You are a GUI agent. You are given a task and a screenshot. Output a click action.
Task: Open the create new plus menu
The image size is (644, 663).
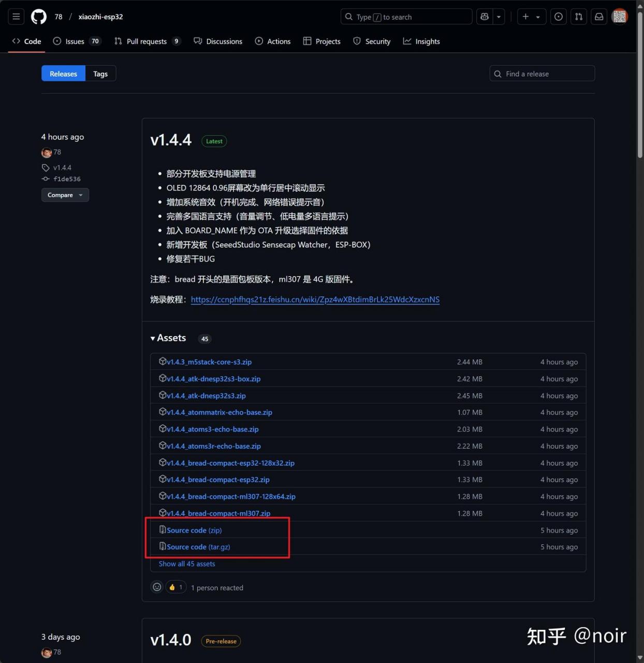point(531,17)
